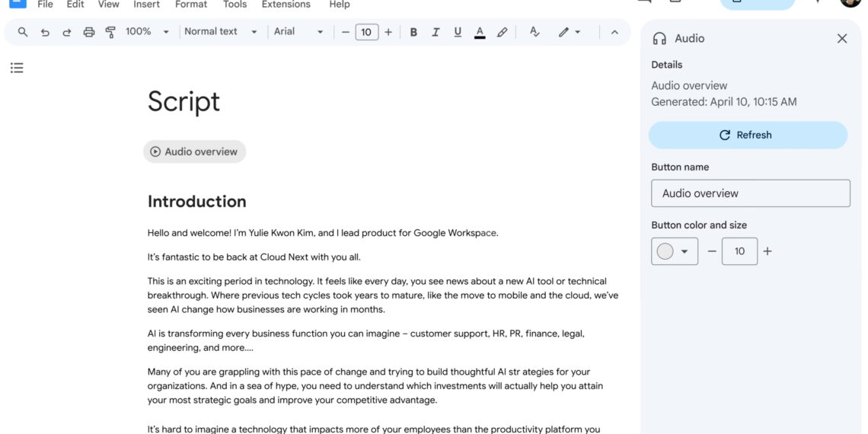Viewport: 868px width, 434px height.
Task: Open the text color picker
Action: pos(480,32)
